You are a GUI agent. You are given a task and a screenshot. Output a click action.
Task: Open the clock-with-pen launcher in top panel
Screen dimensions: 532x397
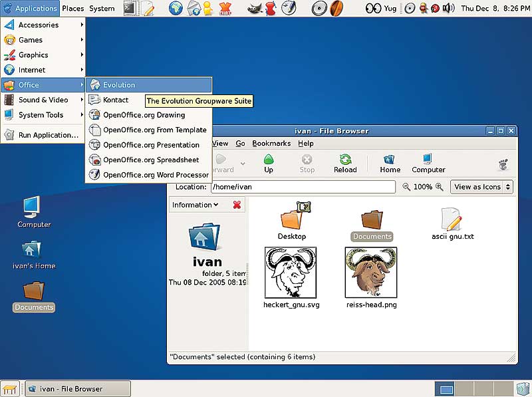(289, 8)
